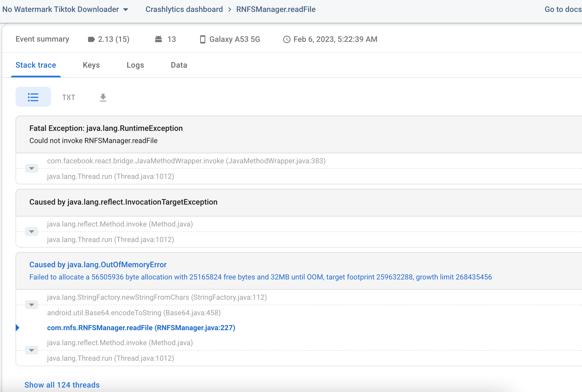Switch to list view of stack trace
The image size is (582, 392).
33,97
